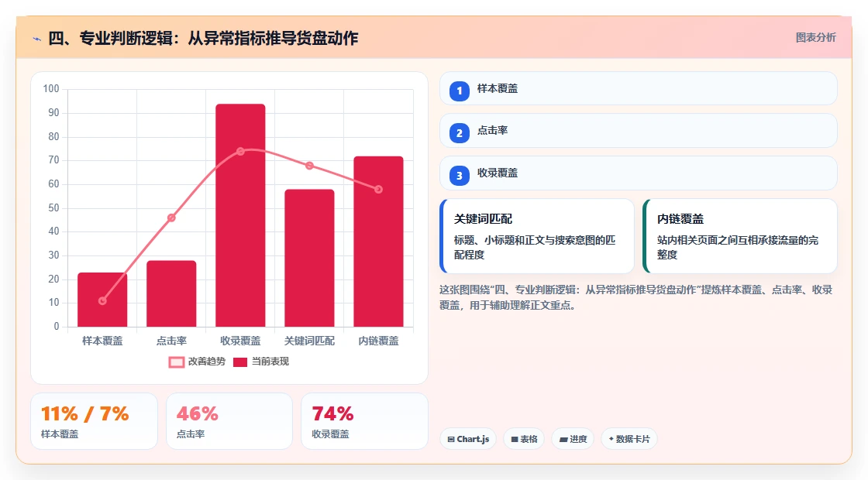Open the 收录覆盖 list item
The image size is (868, 480).
point(639,173)
